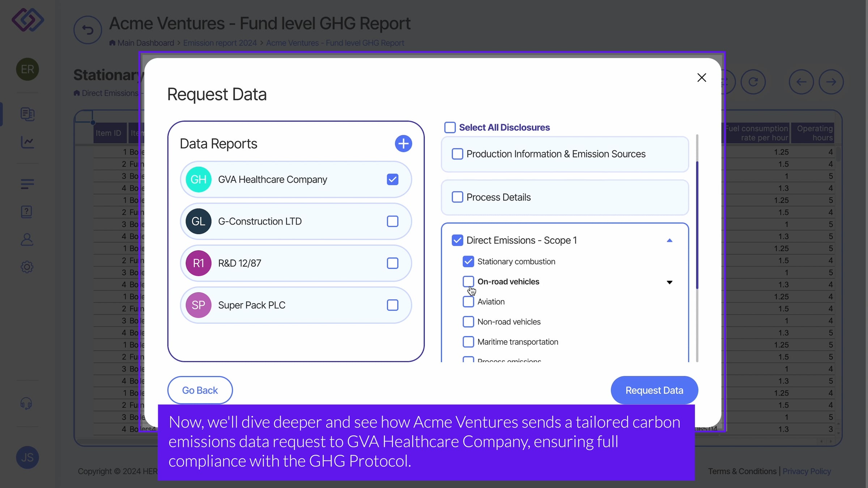The width and height of the screenshot is (868, 488).
Task: Tick Select All Disclosures checkbox
Action: click(450, 128)
